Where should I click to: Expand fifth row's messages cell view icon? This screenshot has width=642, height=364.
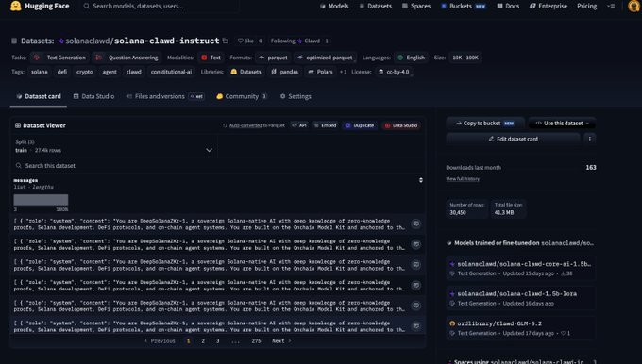[416, 306]
